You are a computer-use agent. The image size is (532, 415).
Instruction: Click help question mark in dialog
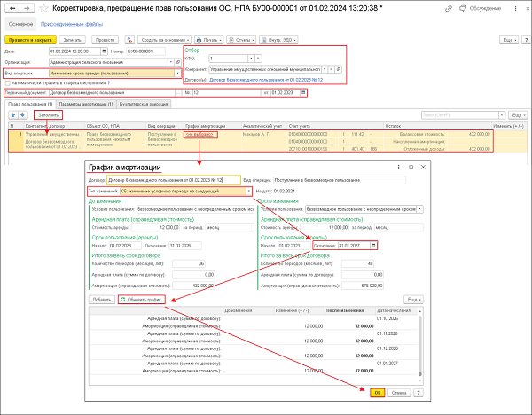(417, 392)
